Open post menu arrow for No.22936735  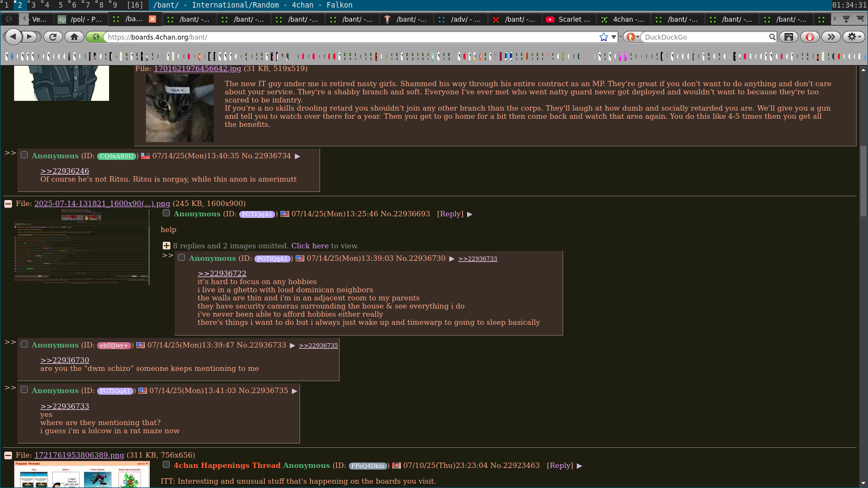(x=295, y=391)
